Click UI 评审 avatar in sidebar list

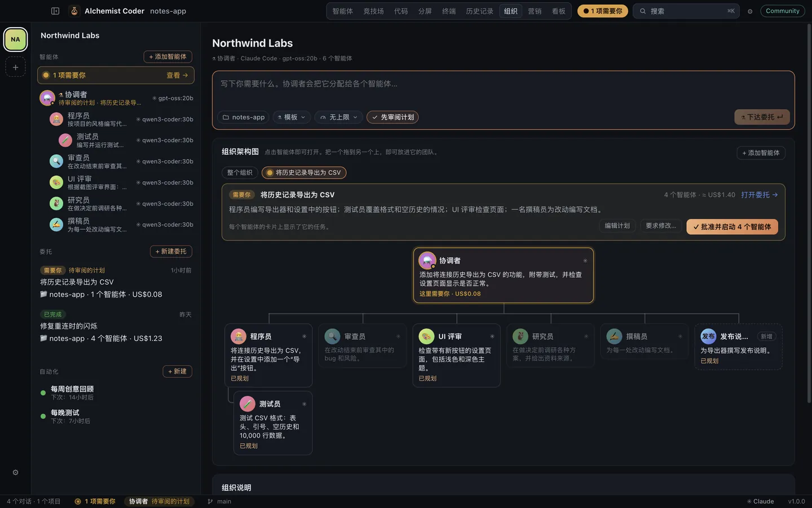point(56,182)
